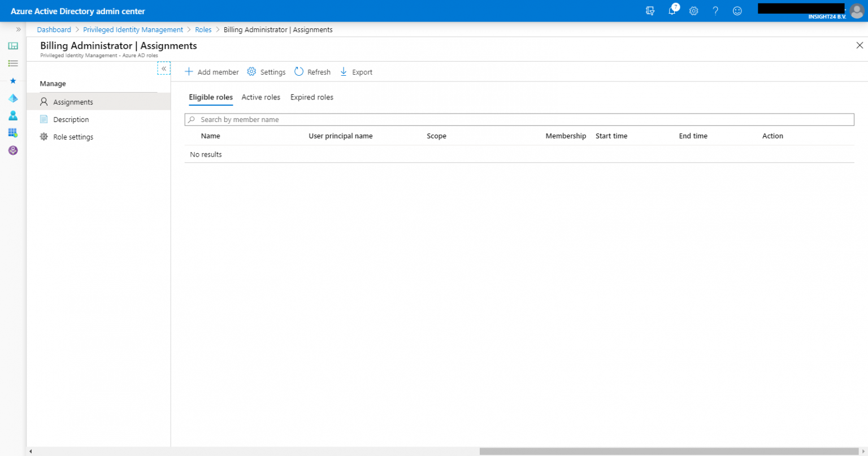Open the Favorites star icon in the sidebar
The width and height of the screenshot is (868, 456).
tap(13, 81)
